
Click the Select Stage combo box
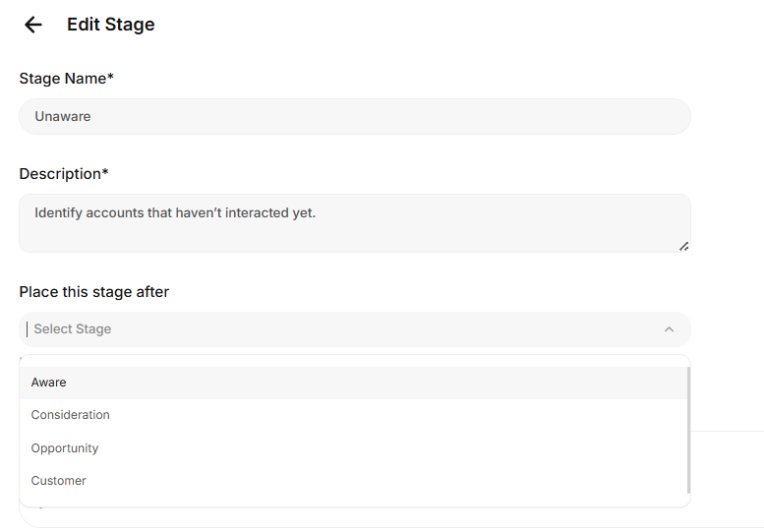tap(354, 329)
